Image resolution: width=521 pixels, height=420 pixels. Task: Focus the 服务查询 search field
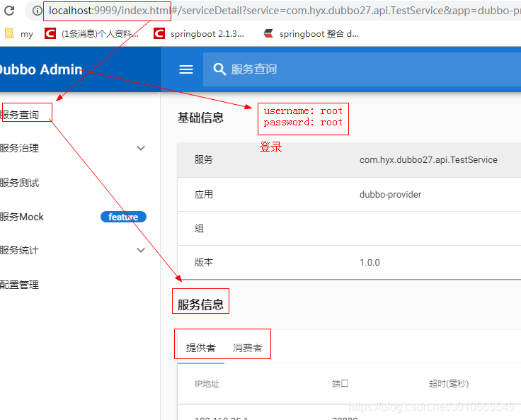click(x=362, y=69)
